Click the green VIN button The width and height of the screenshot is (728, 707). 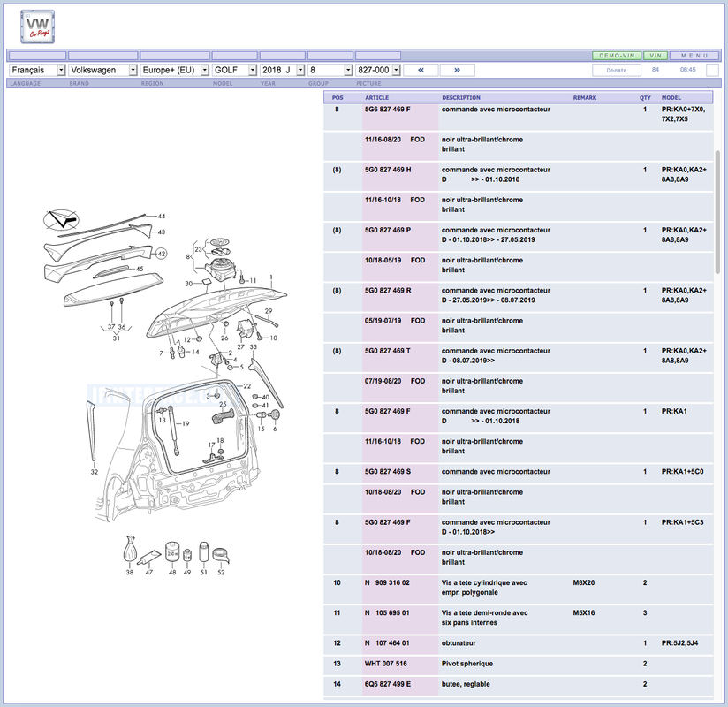click(x=656, y=56)
